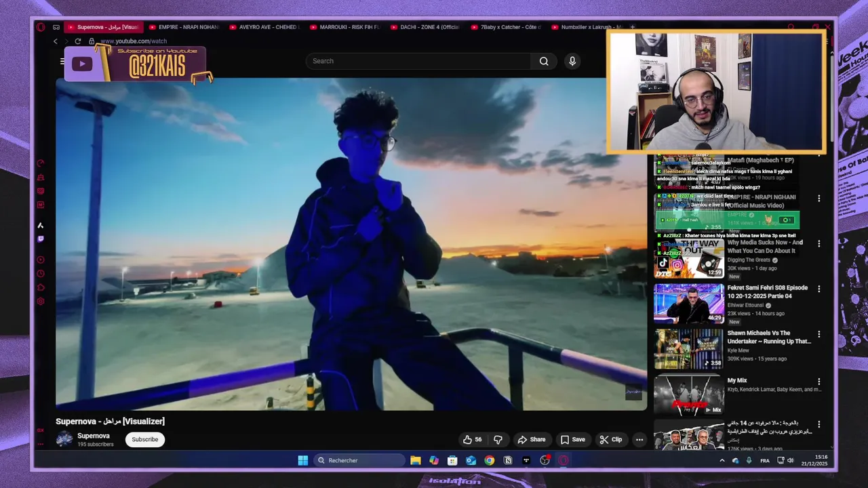Open GX Control speedometer sidebar icon
This screenshot has height=488, width=868.
[x=41, y=163]
